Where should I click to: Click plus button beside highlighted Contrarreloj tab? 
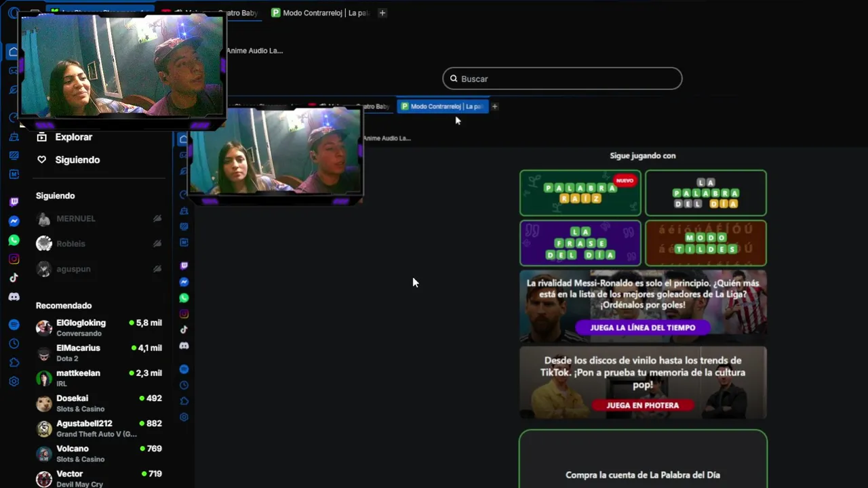(x=494, y=106)
